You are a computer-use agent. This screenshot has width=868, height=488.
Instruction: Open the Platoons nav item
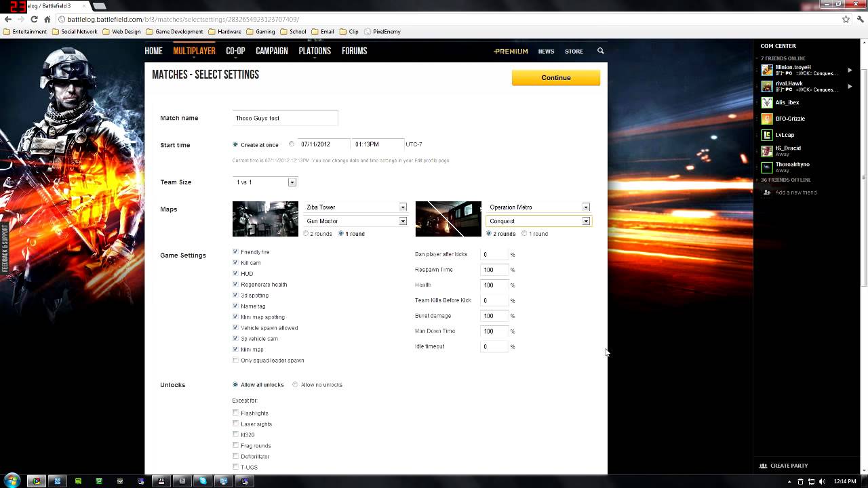pos(315,51)
